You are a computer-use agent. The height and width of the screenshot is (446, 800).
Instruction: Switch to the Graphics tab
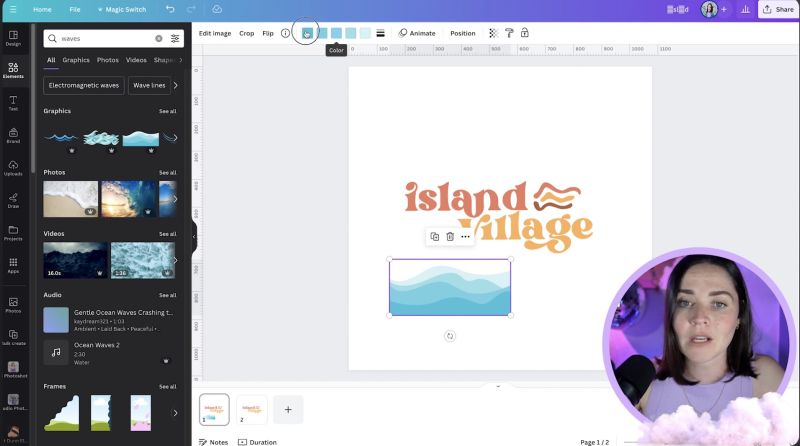tap(76, 60)
